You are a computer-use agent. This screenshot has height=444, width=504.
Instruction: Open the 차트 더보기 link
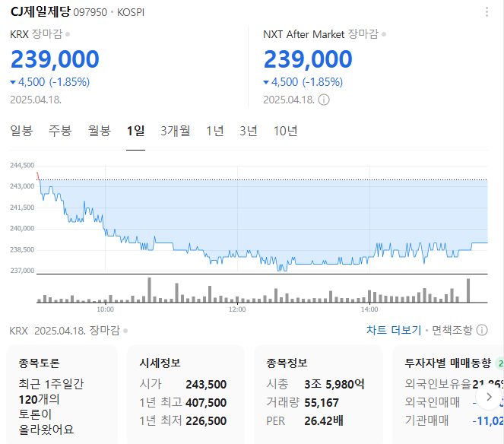coord(394,330)
